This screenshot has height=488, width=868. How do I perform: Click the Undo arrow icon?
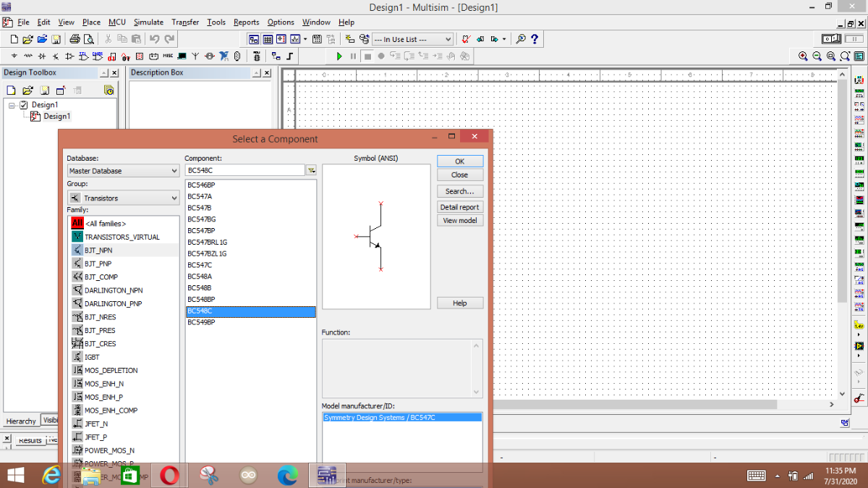pos(154,39)
